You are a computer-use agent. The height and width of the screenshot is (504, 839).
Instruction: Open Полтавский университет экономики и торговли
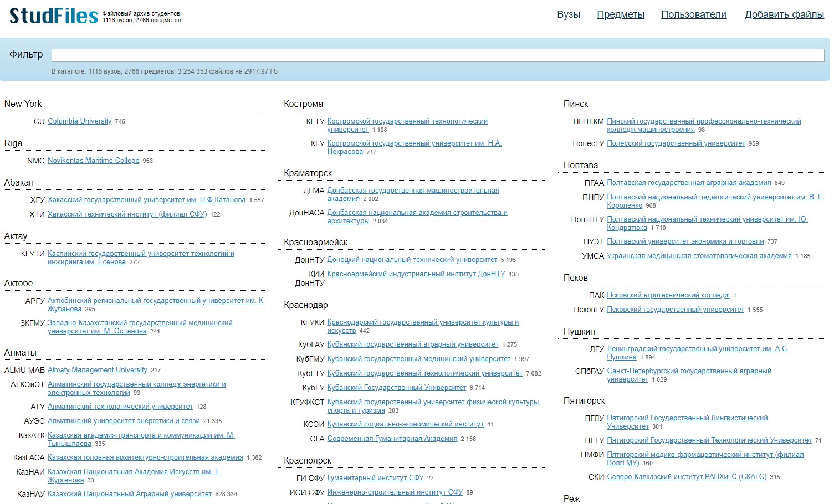tap(685, 241)
